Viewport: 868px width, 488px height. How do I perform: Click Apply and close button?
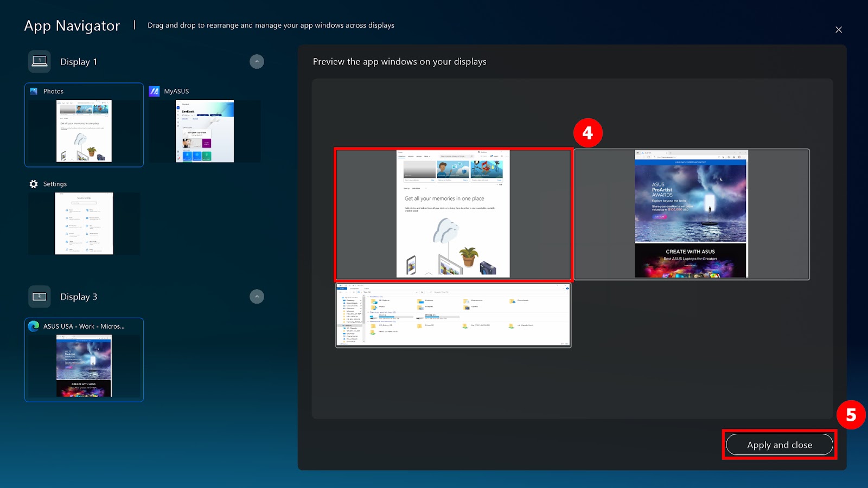click(x=779, y=445)
